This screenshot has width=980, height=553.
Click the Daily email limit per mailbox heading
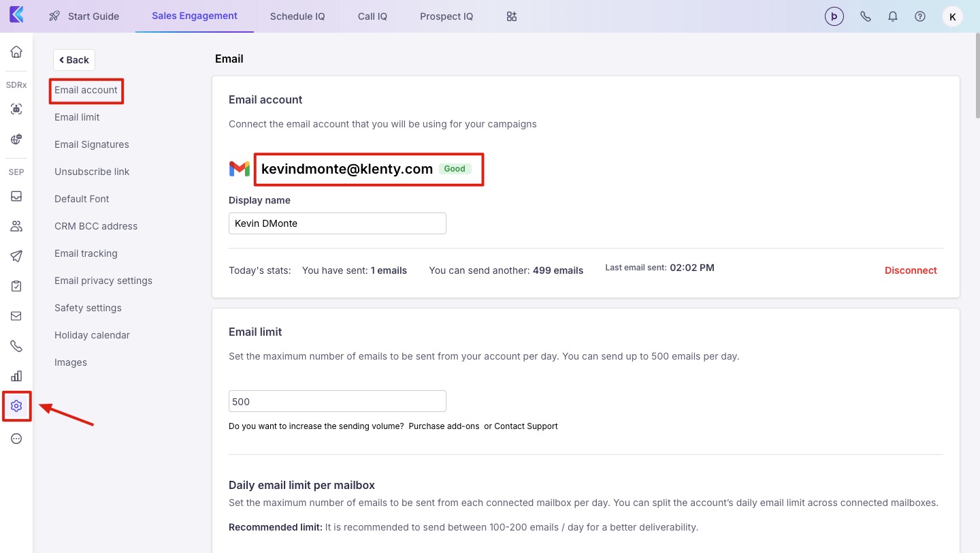click(x=301, y=486)
